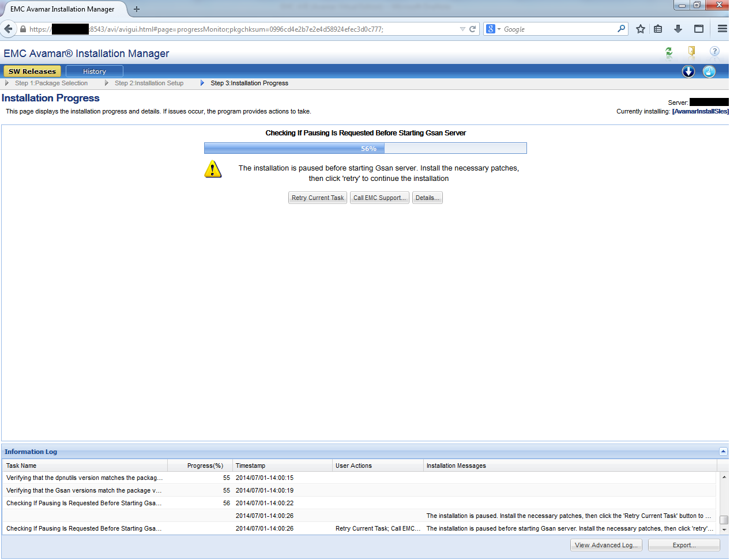Open a new browser tab

click(137, 9)
